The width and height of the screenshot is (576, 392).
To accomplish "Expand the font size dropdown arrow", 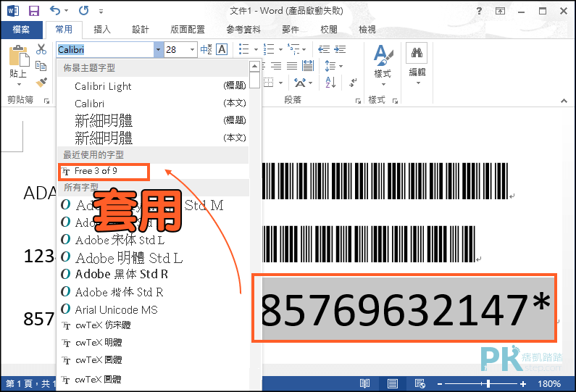I will click(192, 49).
